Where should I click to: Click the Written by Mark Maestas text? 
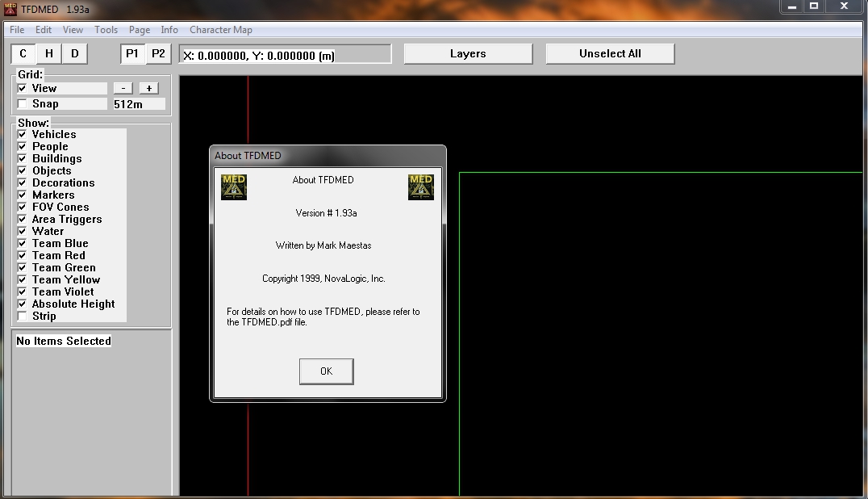323,245
